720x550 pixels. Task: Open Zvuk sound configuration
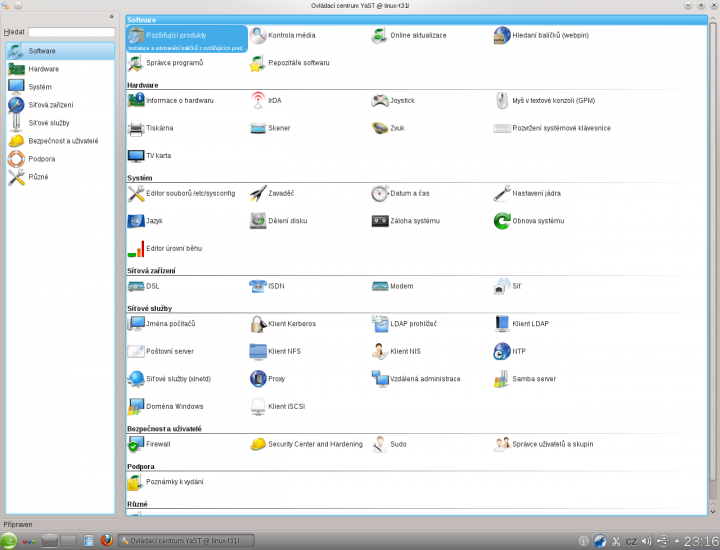388,128
